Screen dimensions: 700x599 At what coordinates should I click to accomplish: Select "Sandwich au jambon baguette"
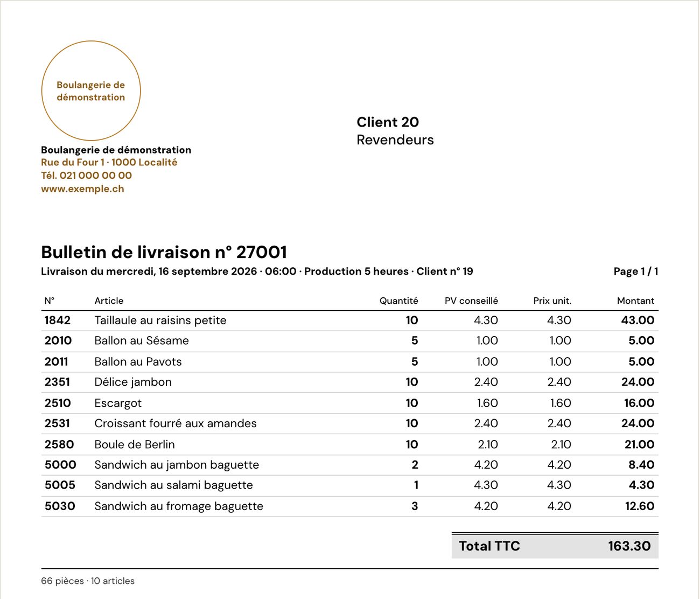(177, 465)
